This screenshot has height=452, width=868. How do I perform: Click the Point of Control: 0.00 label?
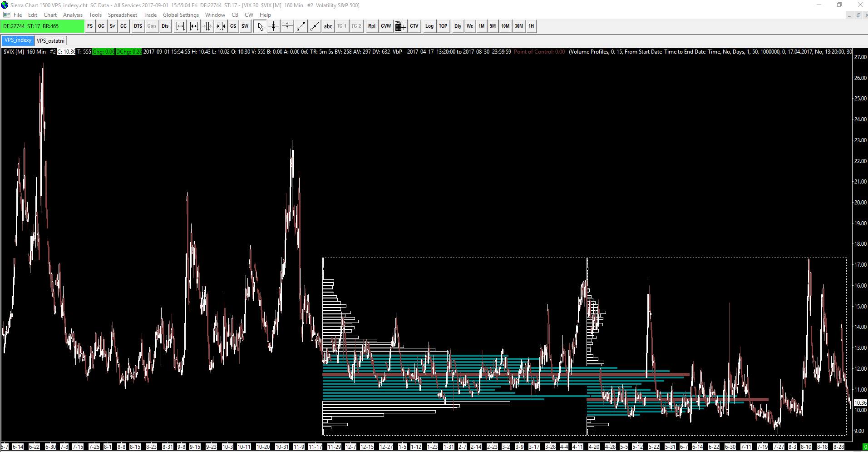pyautogui.click(x=539, y=52)
